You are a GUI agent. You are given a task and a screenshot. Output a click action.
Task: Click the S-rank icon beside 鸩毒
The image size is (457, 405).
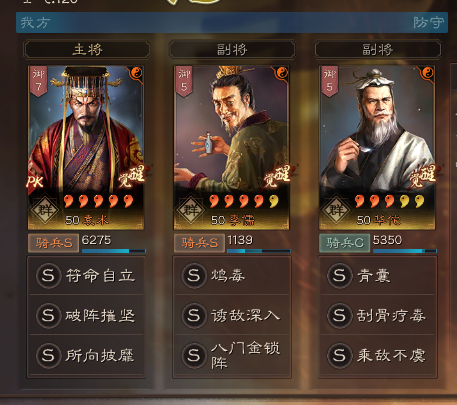[x=194, y=276]
